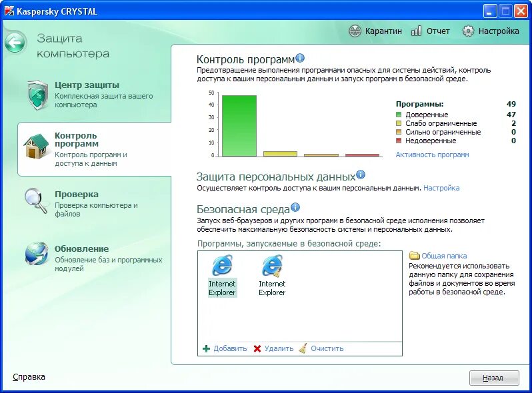The width and height of the screenshot is (532, 393).
Task: Click the Назад button
Action: [x=494, y=378]
